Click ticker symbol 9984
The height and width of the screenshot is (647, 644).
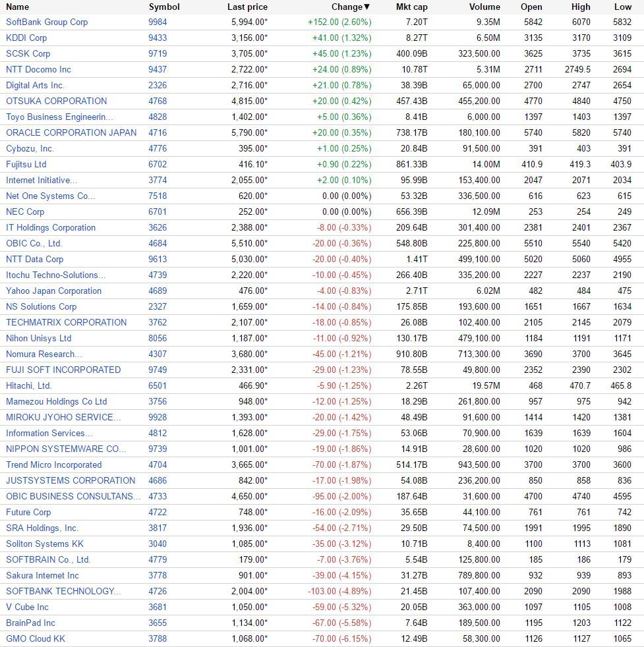coord(158,22)
